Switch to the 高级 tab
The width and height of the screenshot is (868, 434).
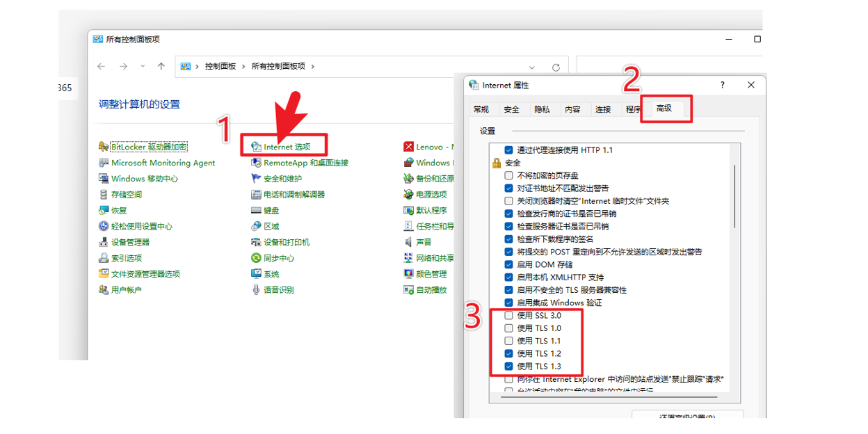tap(664, 108)
